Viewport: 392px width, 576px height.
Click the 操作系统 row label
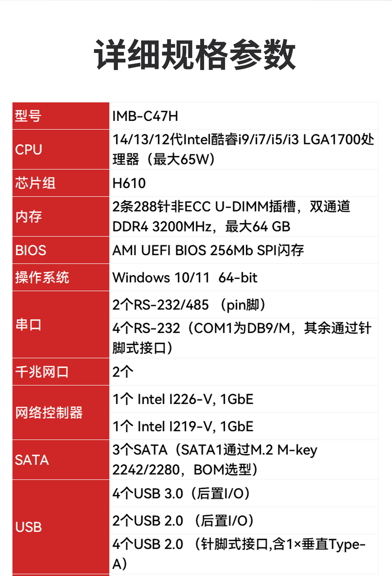[x=42, y=277]
